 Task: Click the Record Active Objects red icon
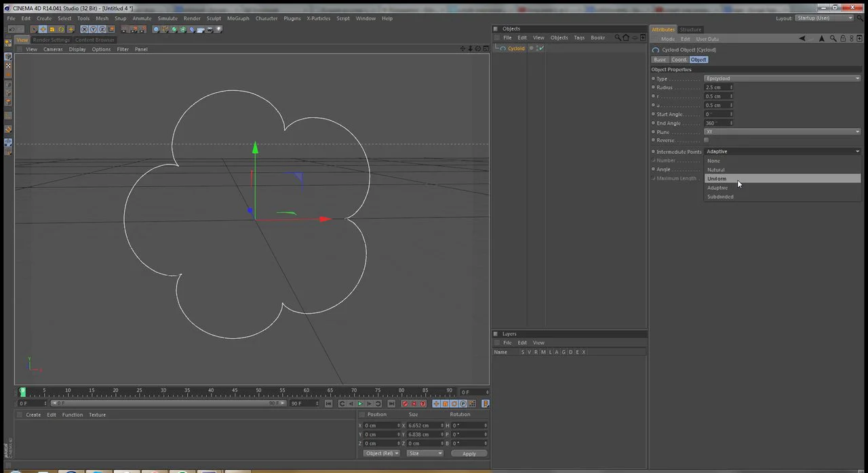coord(406,403)
